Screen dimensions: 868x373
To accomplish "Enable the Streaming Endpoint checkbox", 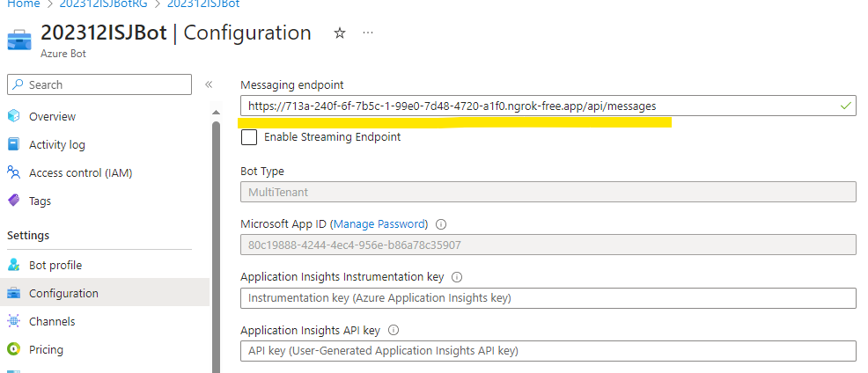I will pos(249,137).
